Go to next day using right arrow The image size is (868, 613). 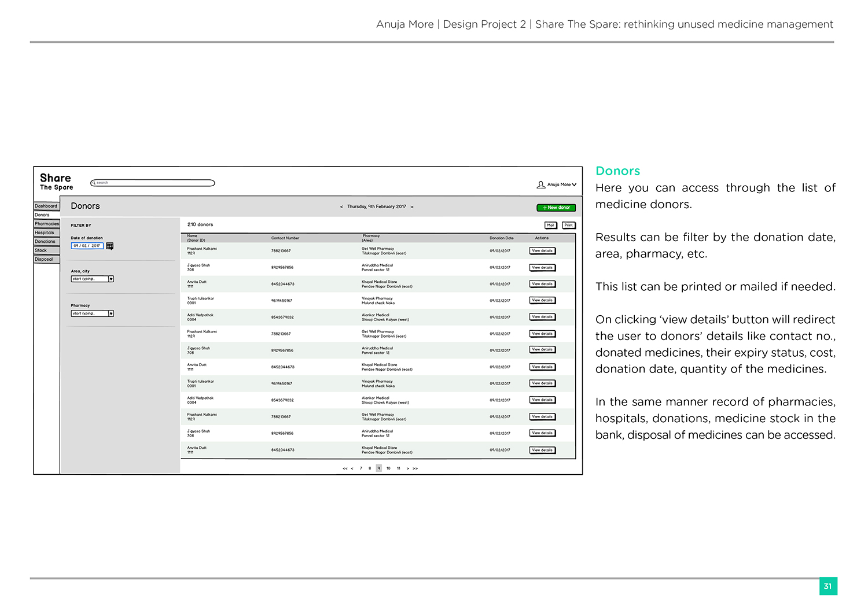coord(412,207)
